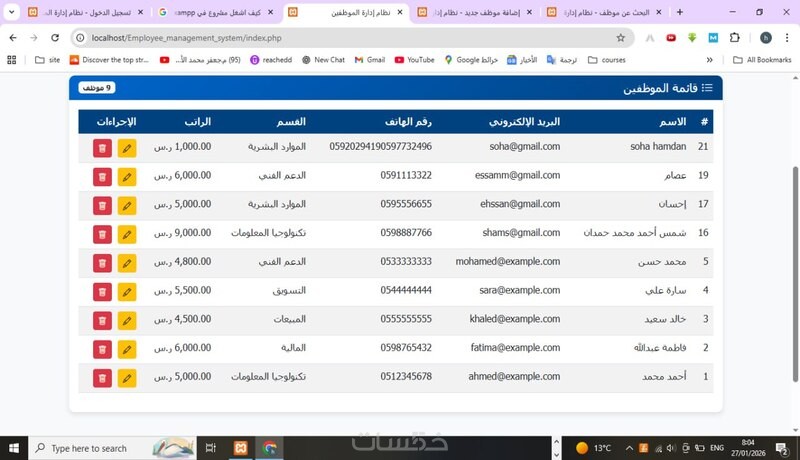Open the reachedd bookmark
This screenshot has height=460, width=800.
[271, 60]
